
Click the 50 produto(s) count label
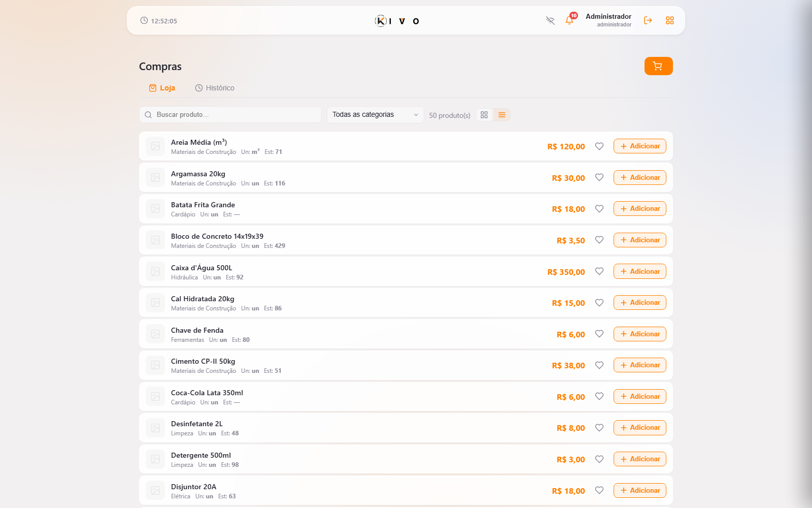pyautogui.click(x=450, y=115)
